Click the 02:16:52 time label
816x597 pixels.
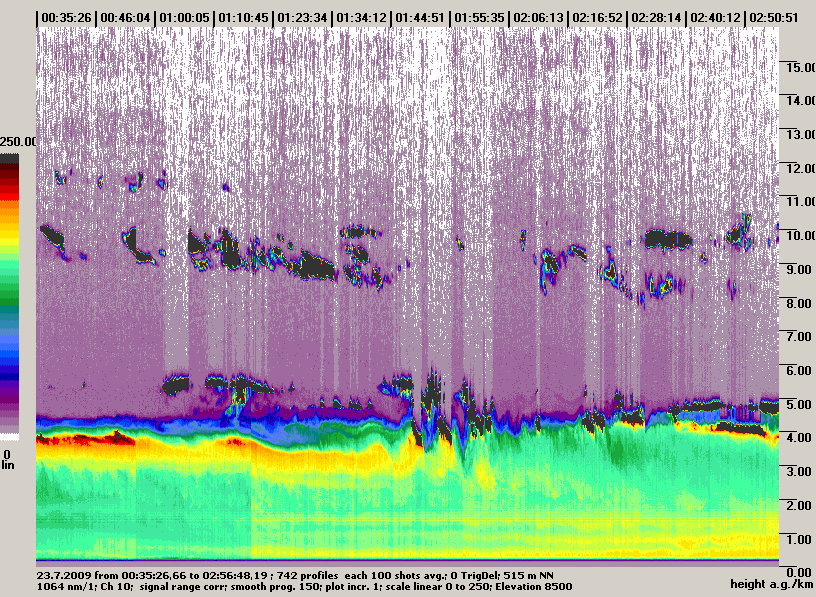(x=597, y=18)
